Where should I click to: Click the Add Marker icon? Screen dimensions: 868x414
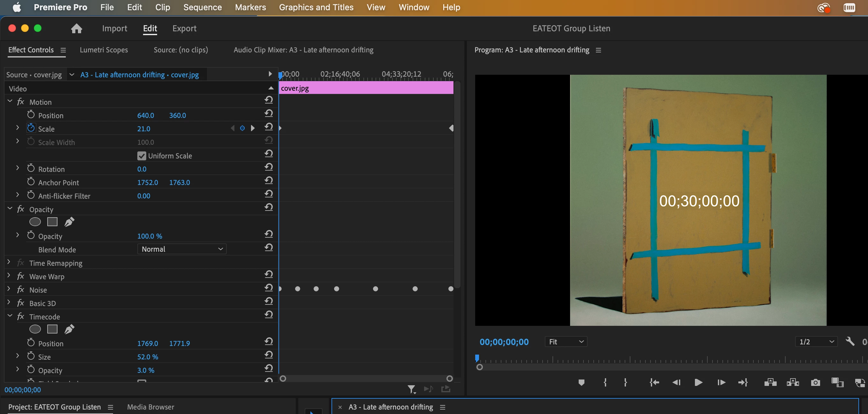(x=581, y=382)
